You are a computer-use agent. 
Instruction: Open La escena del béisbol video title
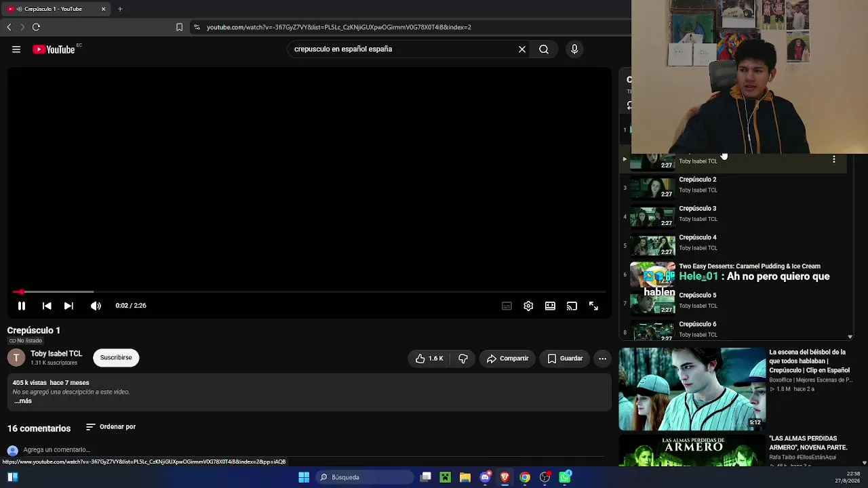(809, 361)
